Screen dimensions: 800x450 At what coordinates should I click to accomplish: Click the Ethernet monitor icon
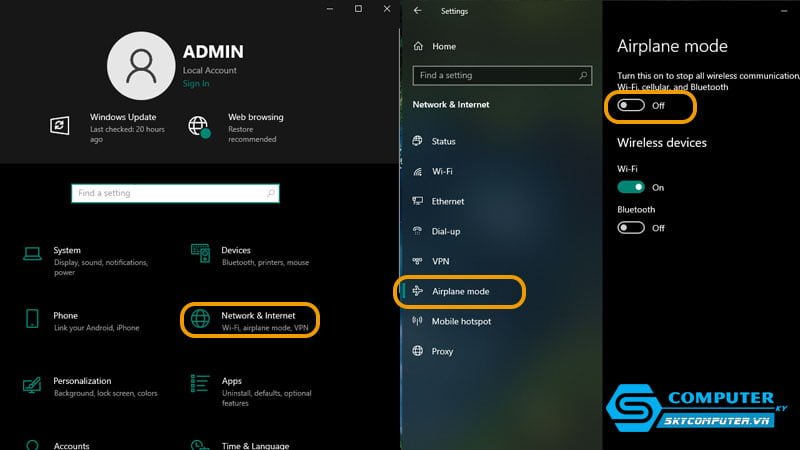point(417,201)
